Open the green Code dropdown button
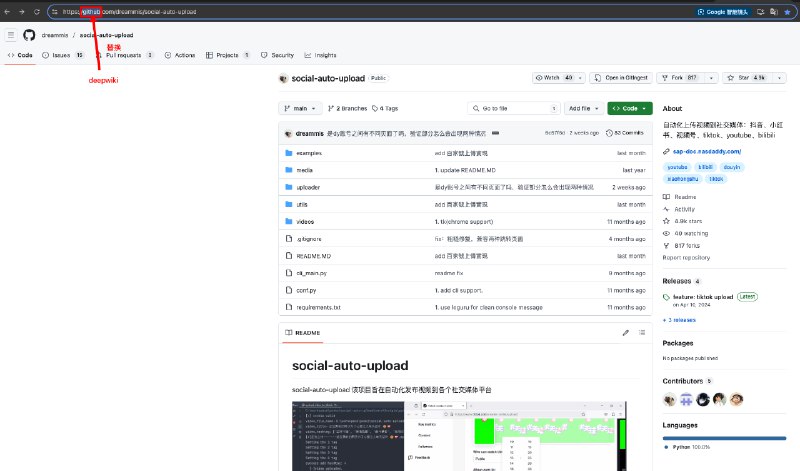Image resolution: width=800 pixels, height=471 pixels. tap(630, 108)
